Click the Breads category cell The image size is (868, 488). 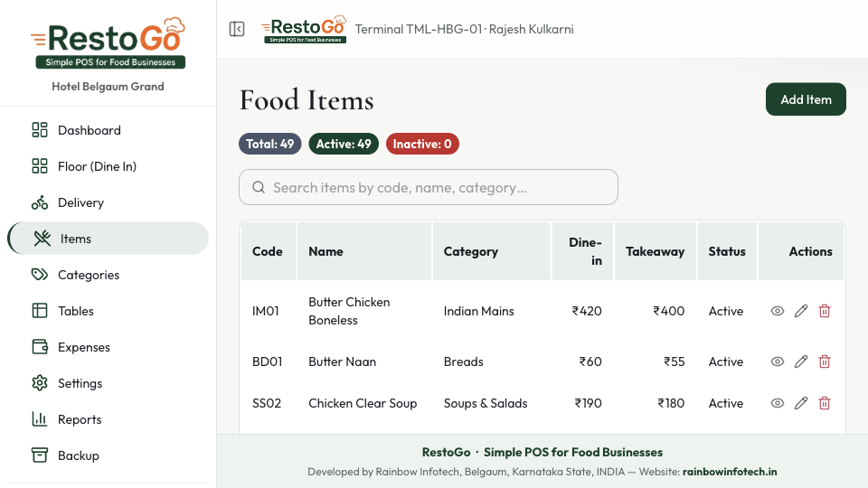coord(463,361)
